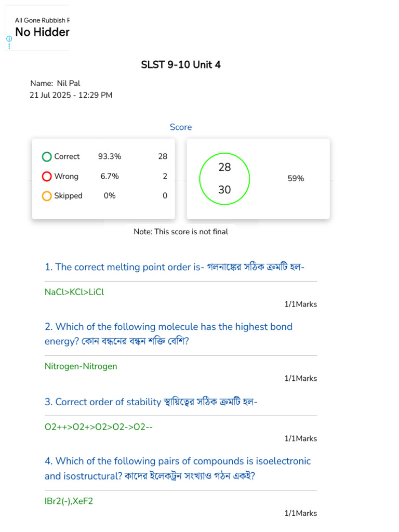This screenshot has height=532, width=399.
Task: Click the Nitrogen-Nitrogen answer
Action: [81, 366]
